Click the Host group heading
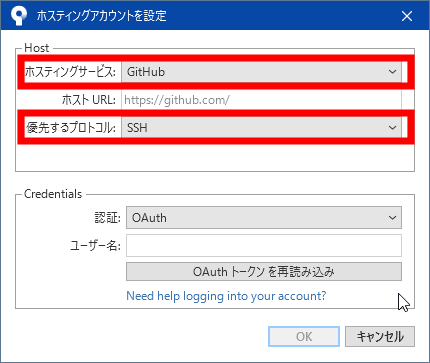430x363 pixels. click(x=37, y=48)
